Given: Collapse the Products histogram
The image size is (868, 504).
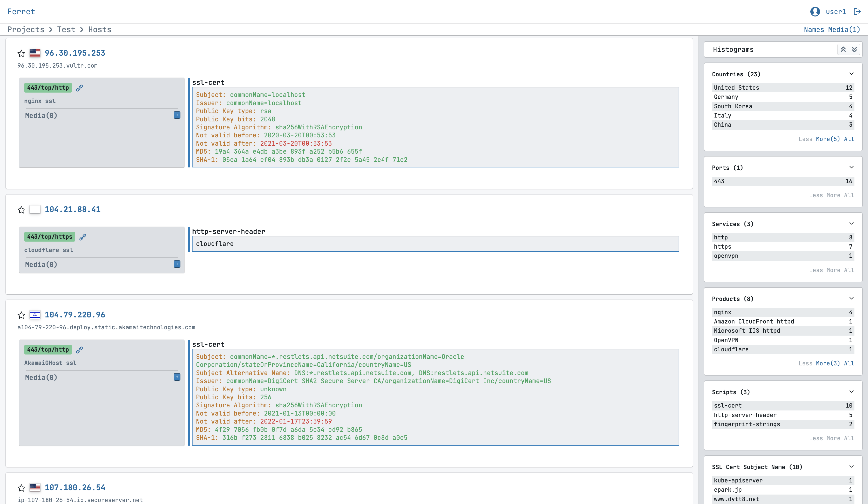Looking at the screenshot, I should click(852, 298).
